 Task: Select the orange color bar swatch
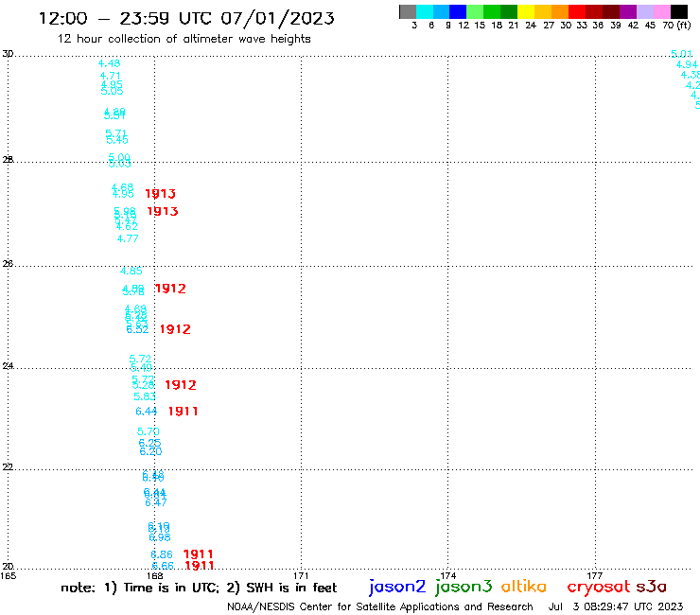pyautogui.click(x=560, y=11)
